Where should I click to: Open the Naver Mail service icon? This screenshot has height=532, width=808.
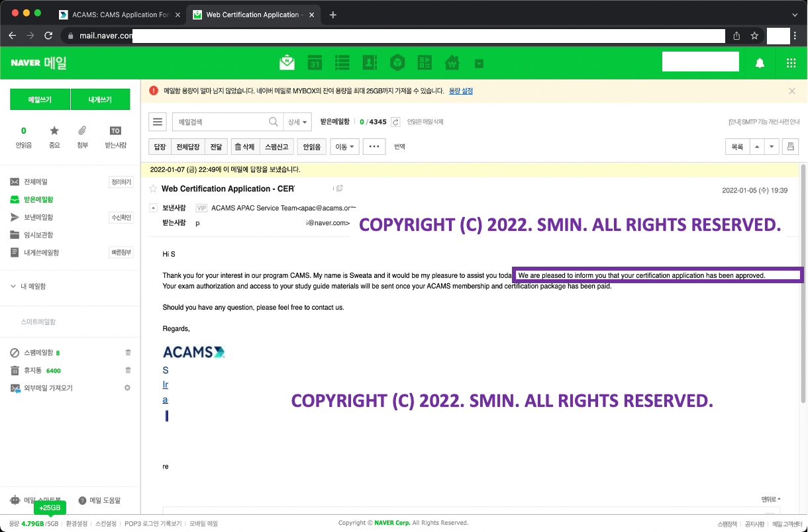coord(287,63)
